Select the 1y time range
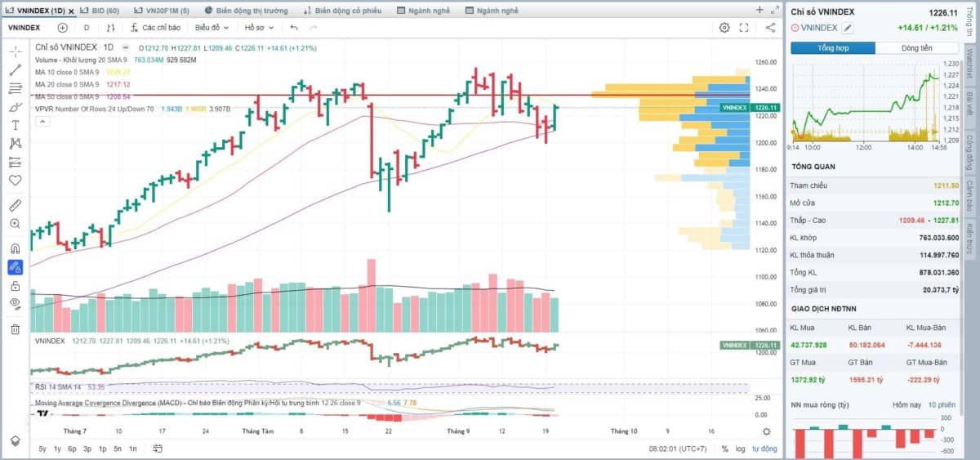This screenshot has width=980, height=460. (x=57, y=449)
